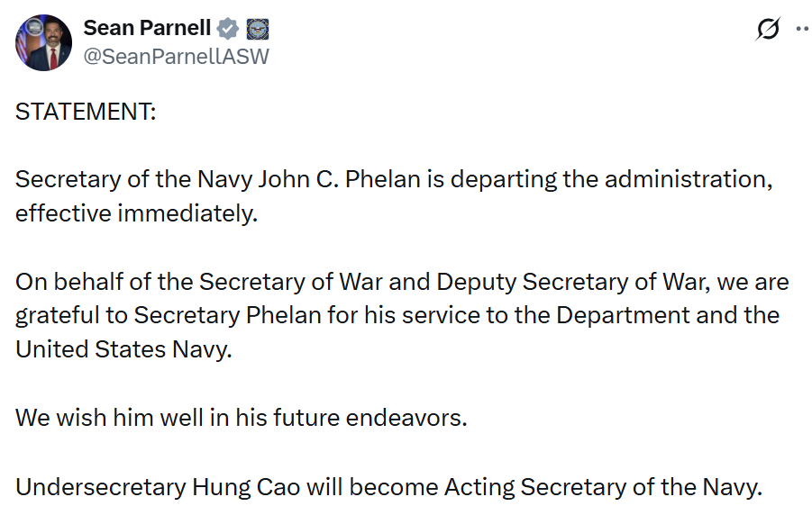The image size is (812, 506).
Task: Click the Grok slashed-circle icon
Action: (x=767, y=29)
